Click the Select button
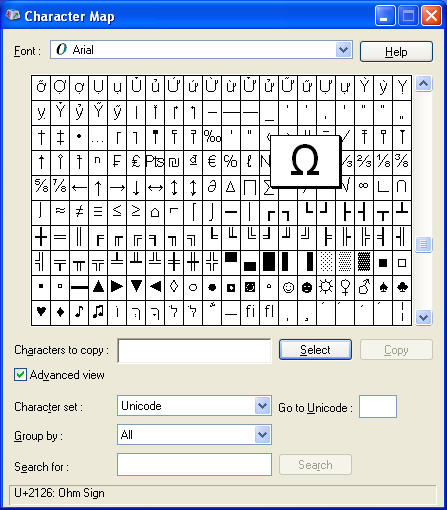Image resolution: width=447 pixels, height=510 pixels. click(x=315, y=350)
